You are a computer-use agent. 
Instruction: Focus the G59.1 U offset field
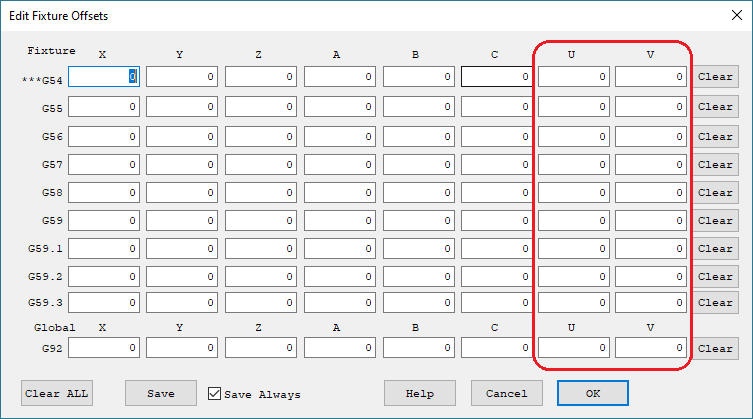click(x=574, y=248)
